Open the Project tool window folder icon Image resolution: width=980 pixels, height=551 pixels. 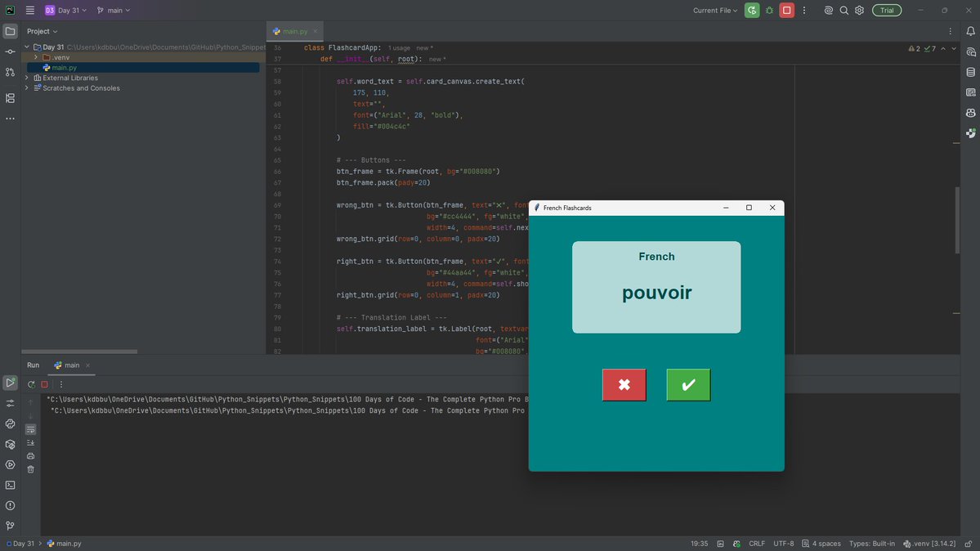coord(10,31)
